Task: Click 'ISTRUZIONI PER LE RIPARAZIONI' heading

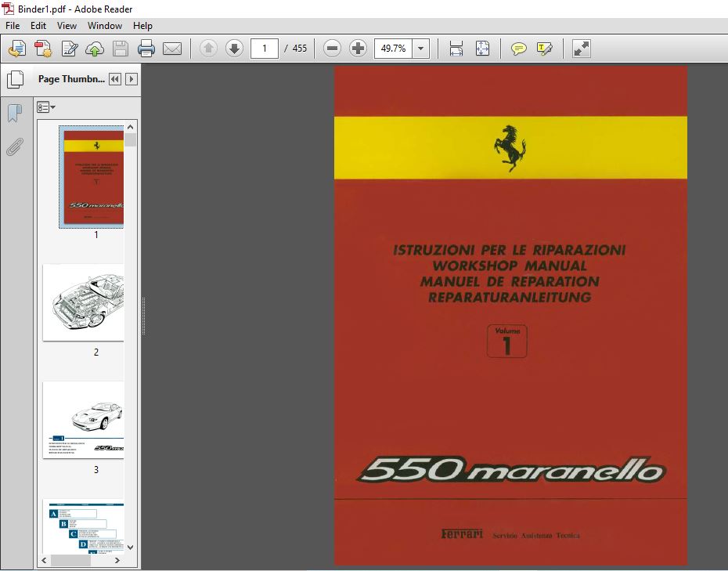Action: pos(510,250)
